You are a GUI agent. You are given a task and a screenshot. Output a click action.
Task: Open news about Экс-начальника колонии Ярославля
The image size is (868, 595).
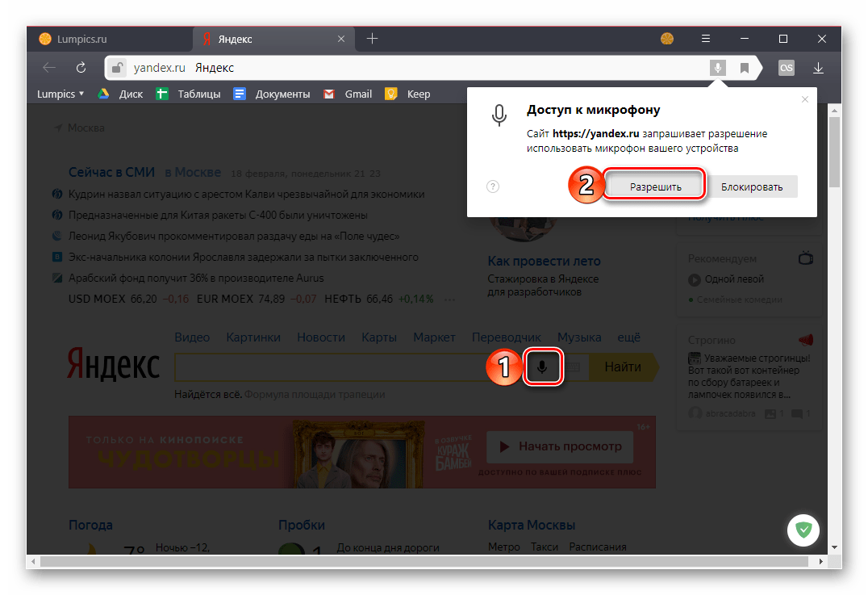(243, 257)
